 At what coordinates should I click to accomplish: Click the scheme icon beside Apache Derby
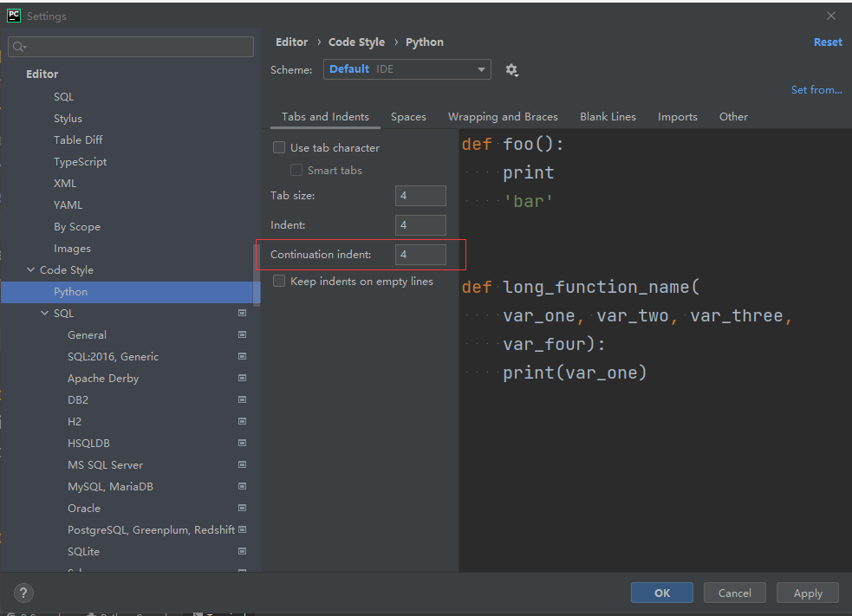[243, 378]
